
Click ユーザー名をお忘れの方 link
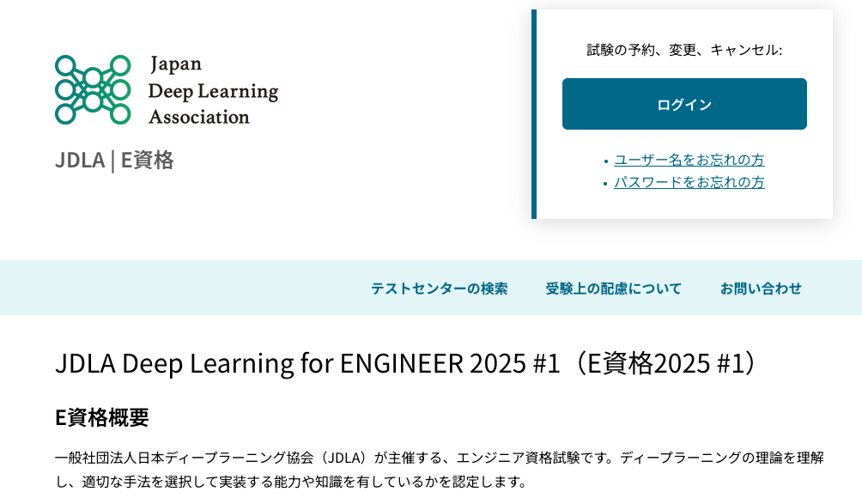tap(690, 160)
